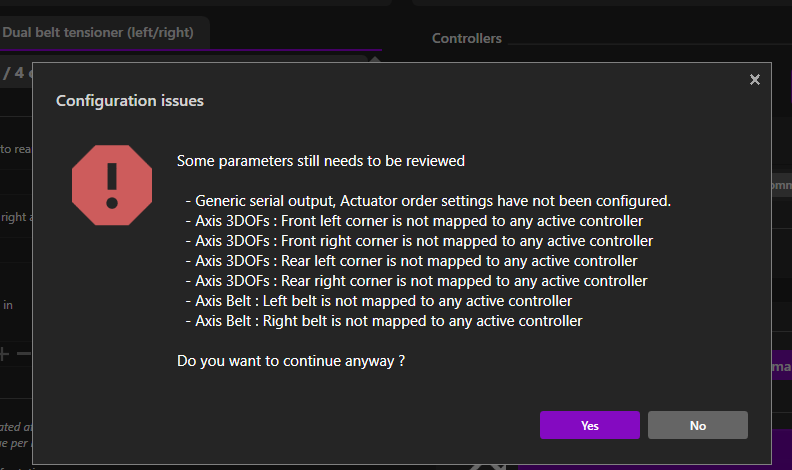This screenshot has height=470, width=792.
Task: Click the plus icon behind the dialog
Action: click(4, 353)
